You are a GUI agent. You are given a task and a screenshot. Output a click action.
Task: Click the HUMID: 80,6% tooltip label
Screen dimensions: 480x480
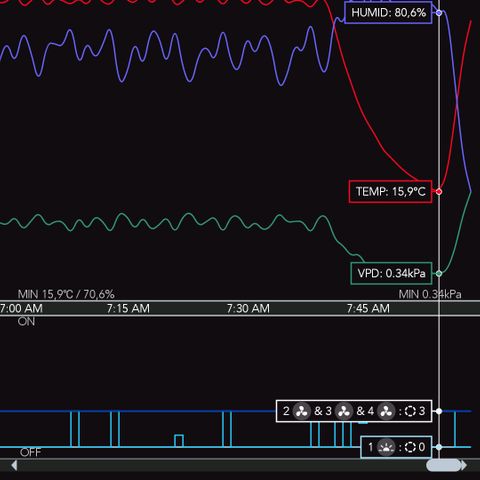point(388,13)
